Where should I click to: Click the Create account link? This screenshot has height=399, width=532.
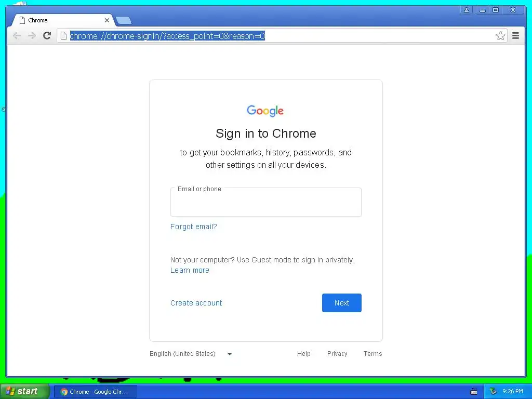(196, 303)
